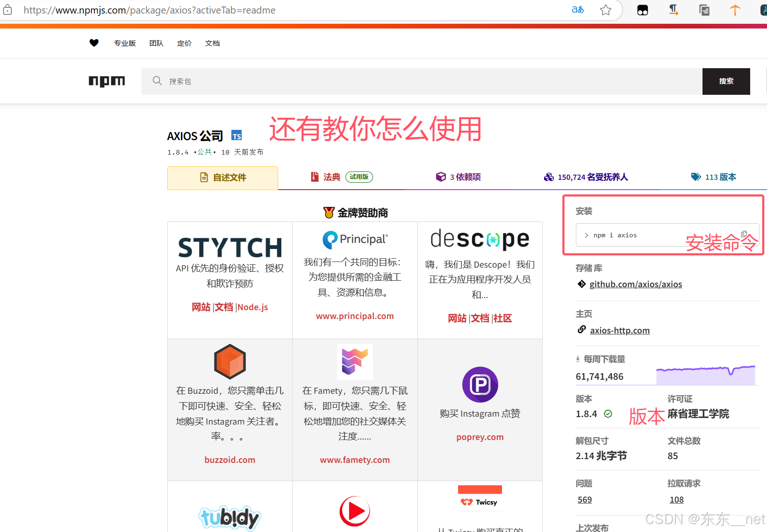767x532 pixels.
Task: Click the unpacked size 2.14 兆字节
Action: (x=602, y=456)
